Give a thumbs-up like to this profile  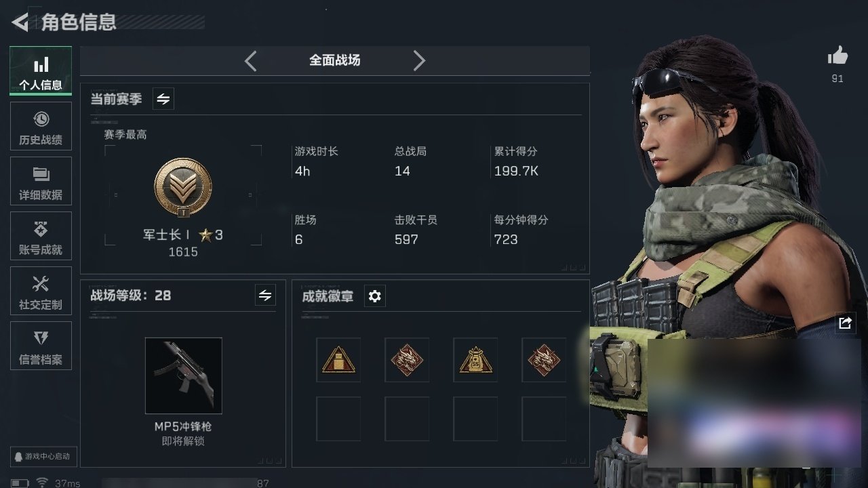pyautogui.click(x=837, y=56)
